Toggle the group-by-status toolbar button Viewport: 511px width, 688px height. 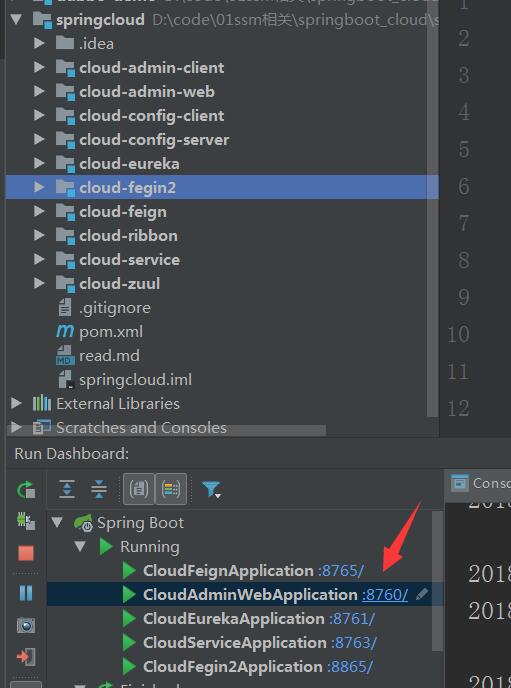(171, 489)
